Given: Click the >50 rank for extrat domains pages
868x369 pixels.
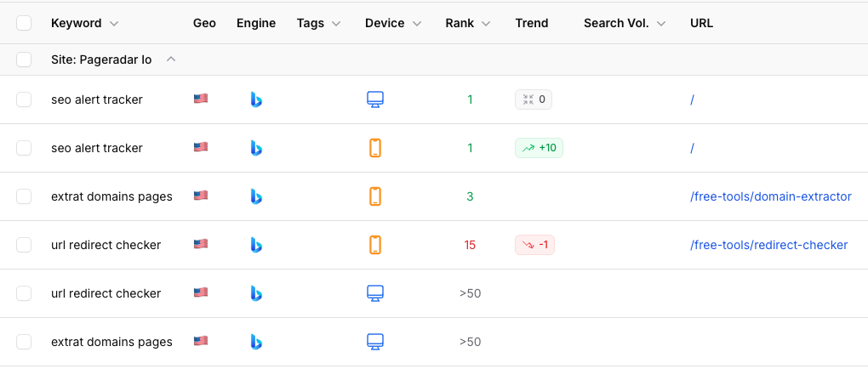Looking at the screenshot, I should 470,342.
